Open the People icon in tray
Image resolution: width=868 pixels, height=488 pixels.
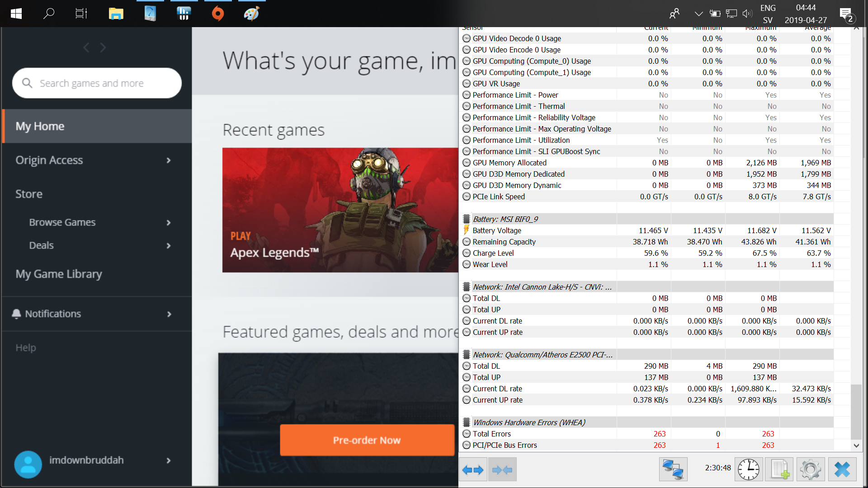point(674,14)
